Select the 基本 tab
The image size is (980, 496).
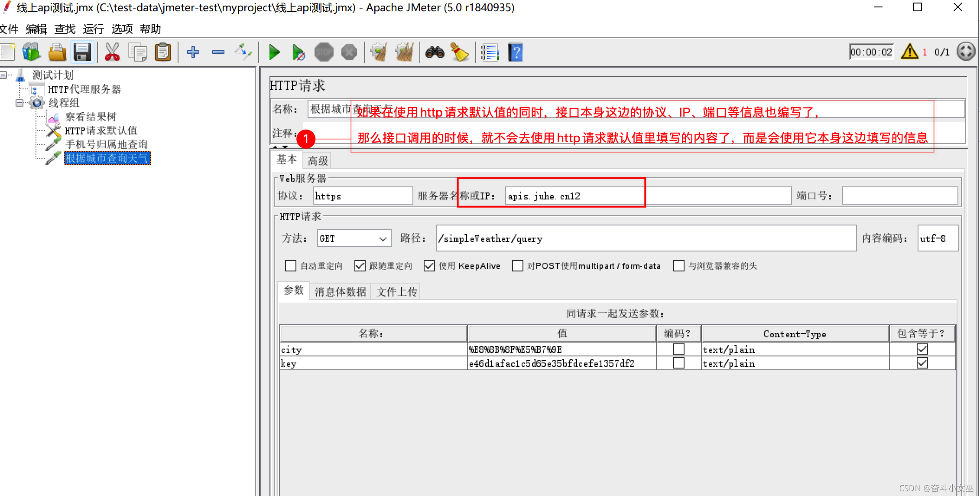[287, 160]
